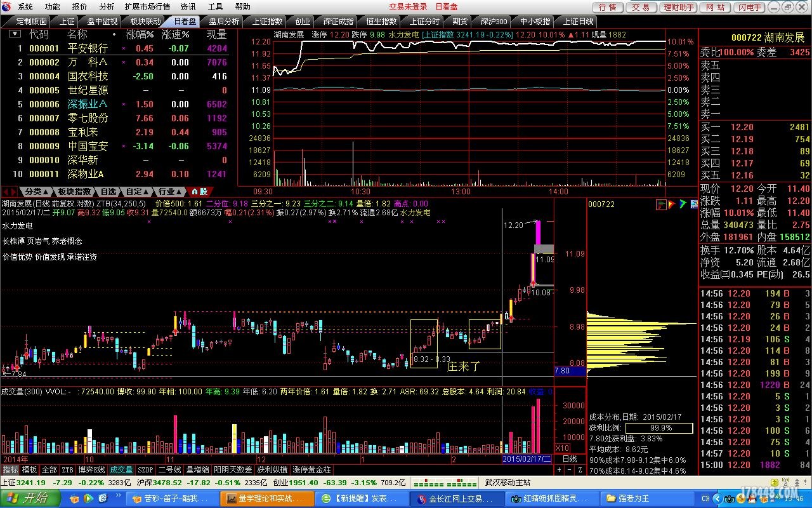Open the 金长江网上交易 taskbar window

457,498
